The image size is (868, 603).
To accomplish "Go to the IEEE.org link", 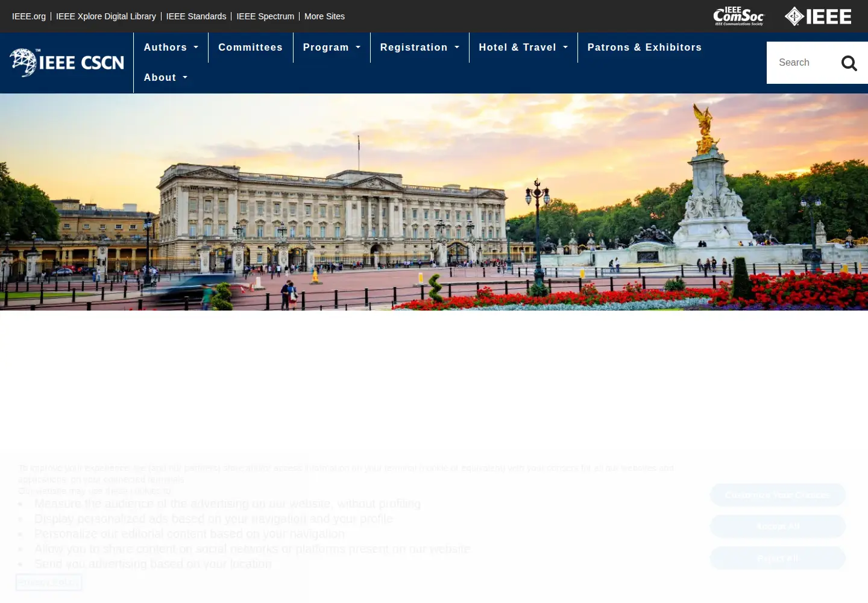I will click(29, 16).
